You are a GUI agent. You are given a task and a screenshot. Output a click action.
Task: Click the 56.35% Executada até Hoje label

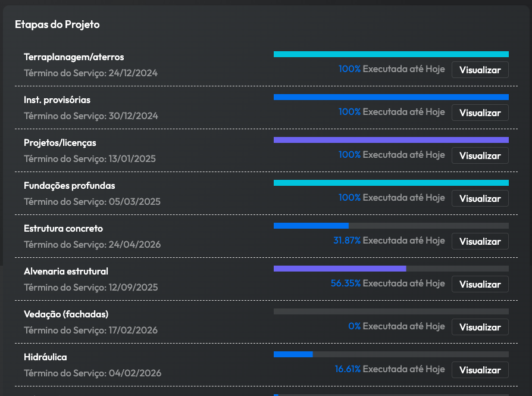(387, 283)
